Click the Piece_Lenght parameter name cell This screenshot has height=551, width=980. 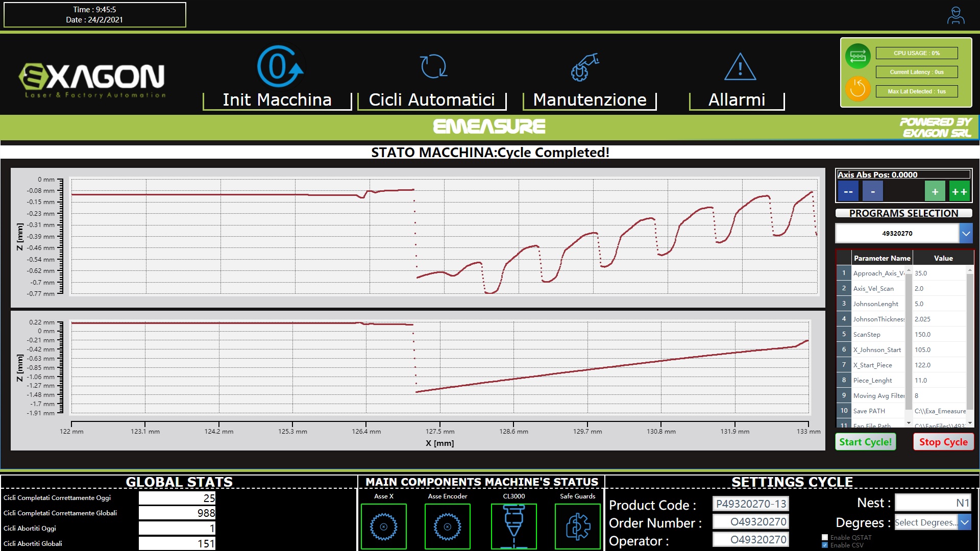[x=878, y=380]
